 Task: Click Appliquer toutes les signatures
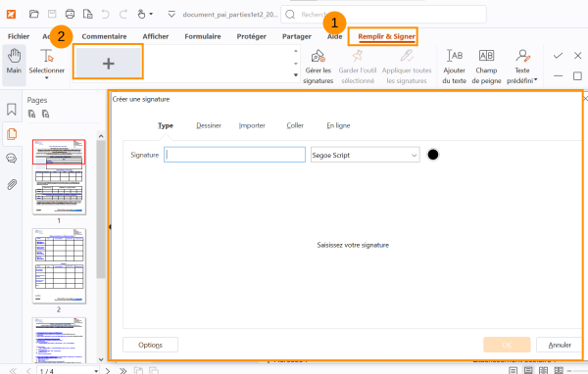click(407, 67)
